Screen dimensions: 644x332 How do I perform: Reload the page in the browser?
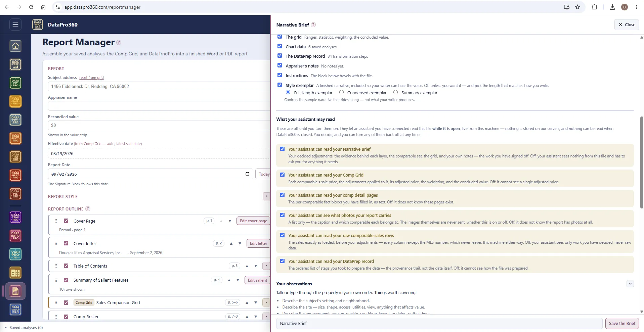point(31,7)
